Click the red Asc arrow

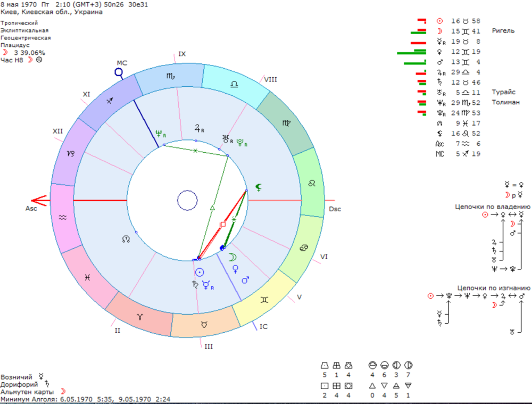(x=39, y=201)
